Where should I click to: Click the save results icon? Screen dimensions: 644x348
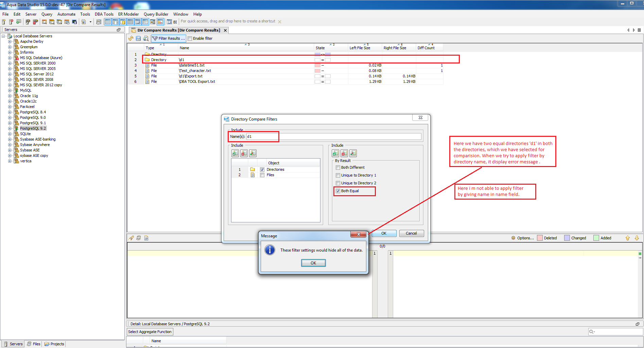(x=138, y=38)
